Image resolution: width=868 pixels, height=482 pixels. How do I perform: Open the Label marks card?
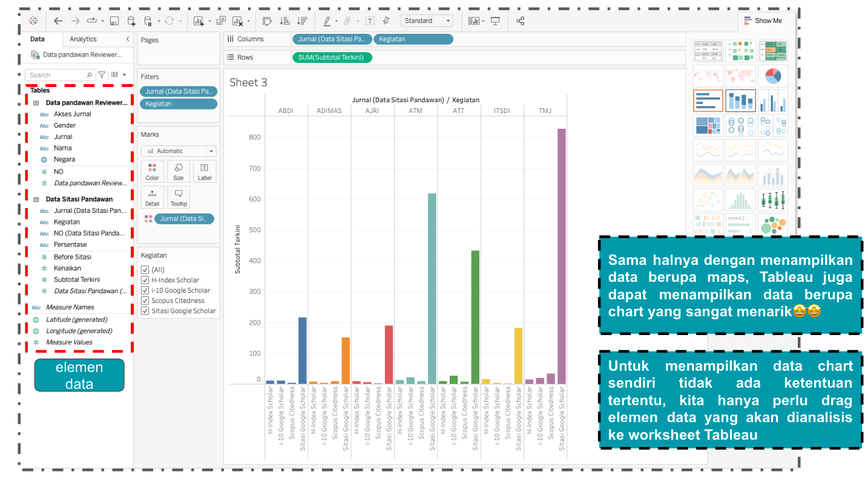[205, 171]
